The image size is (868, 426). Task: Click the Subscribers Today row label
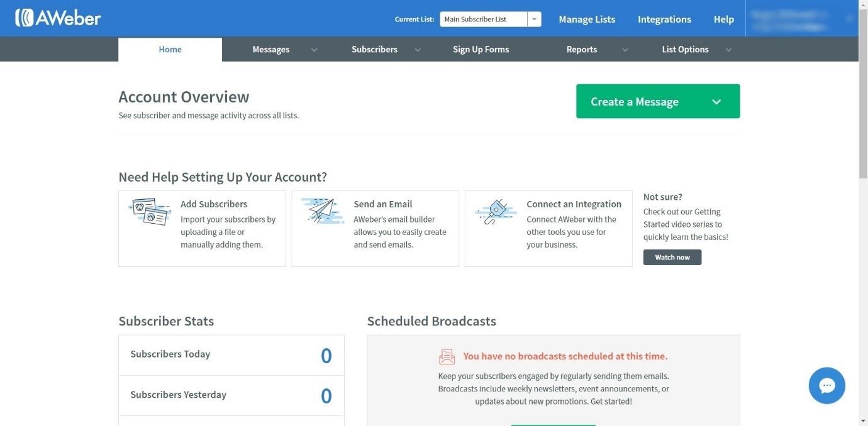[x=170, y=354]
